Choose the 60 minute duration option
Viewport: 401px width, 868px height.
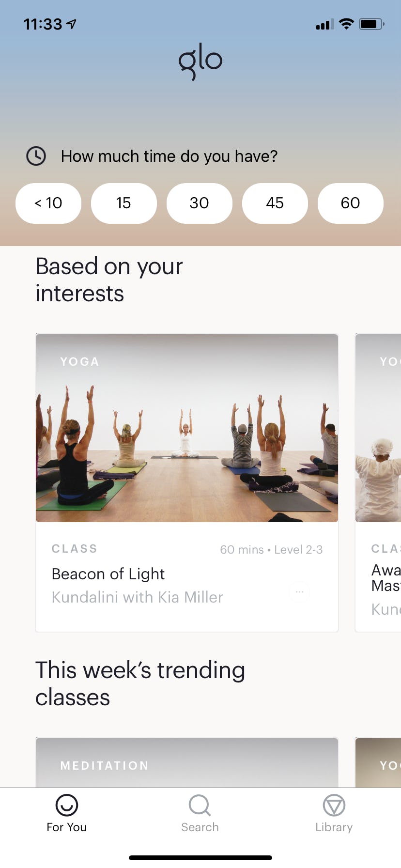351,203
